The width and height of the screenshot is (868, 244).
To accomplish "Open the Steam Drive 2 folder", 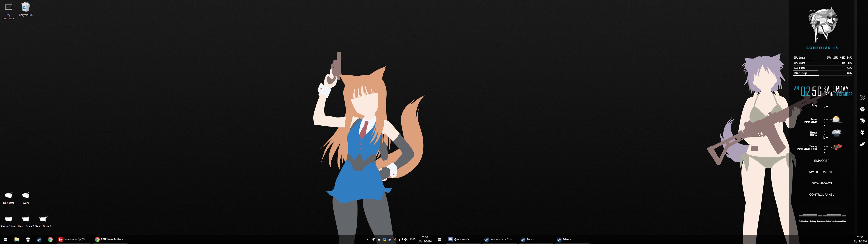I will (x=26, y=221).
